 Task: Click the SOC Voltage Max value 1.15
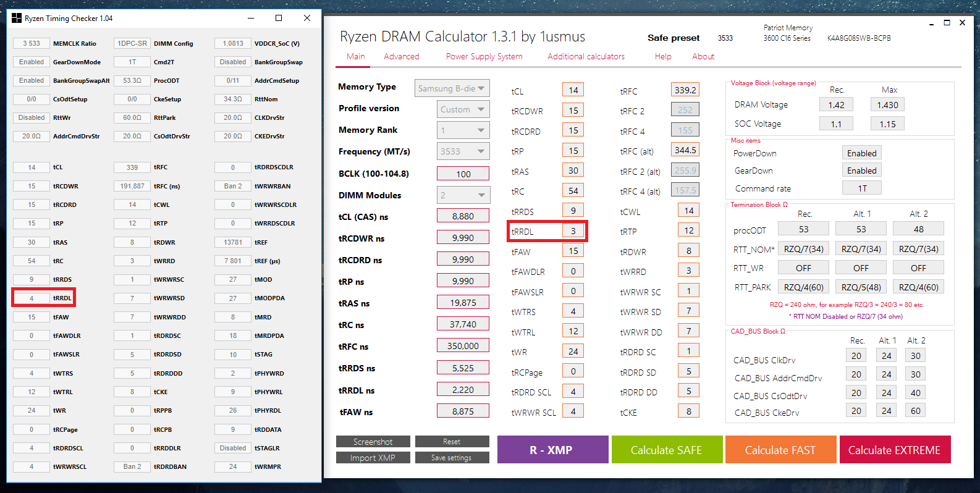[887, 124]
